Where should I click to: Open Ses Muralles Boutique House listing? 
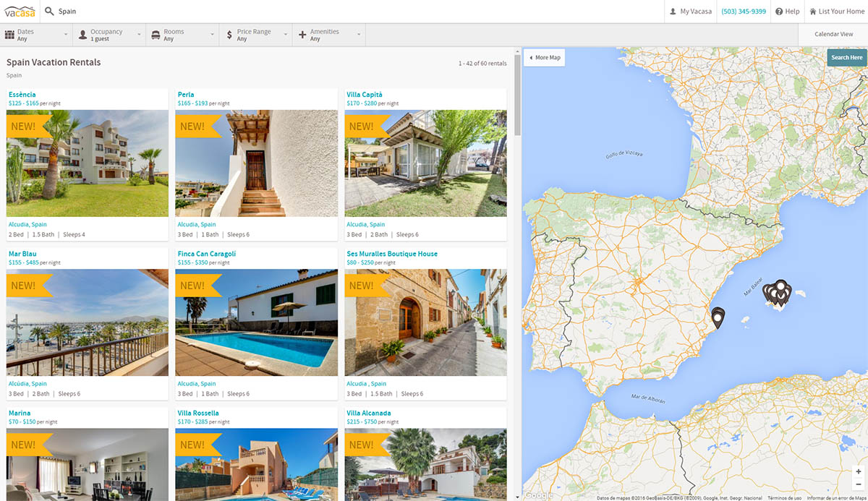click(x=392, y=254)
